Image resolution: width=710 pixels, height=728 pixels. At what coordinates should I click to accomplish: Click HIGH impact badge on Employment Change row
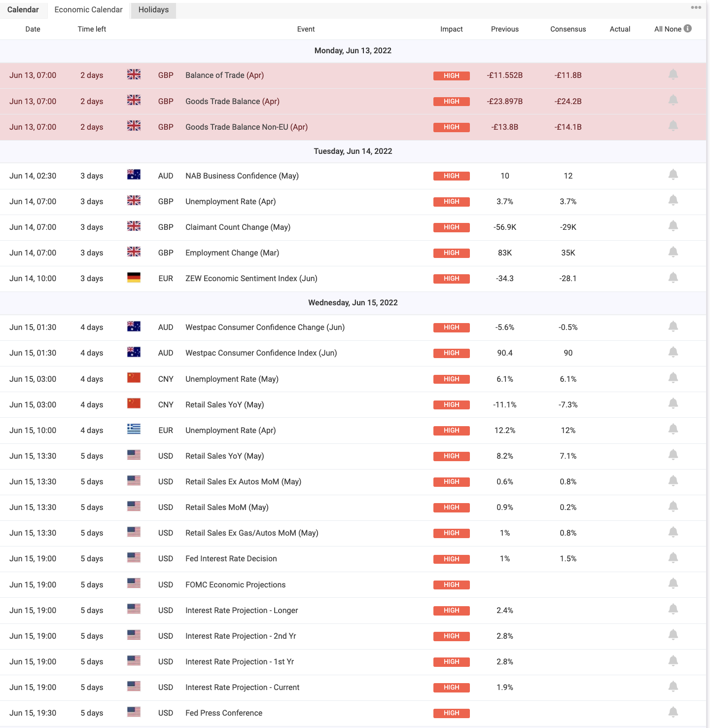point(452,253)
